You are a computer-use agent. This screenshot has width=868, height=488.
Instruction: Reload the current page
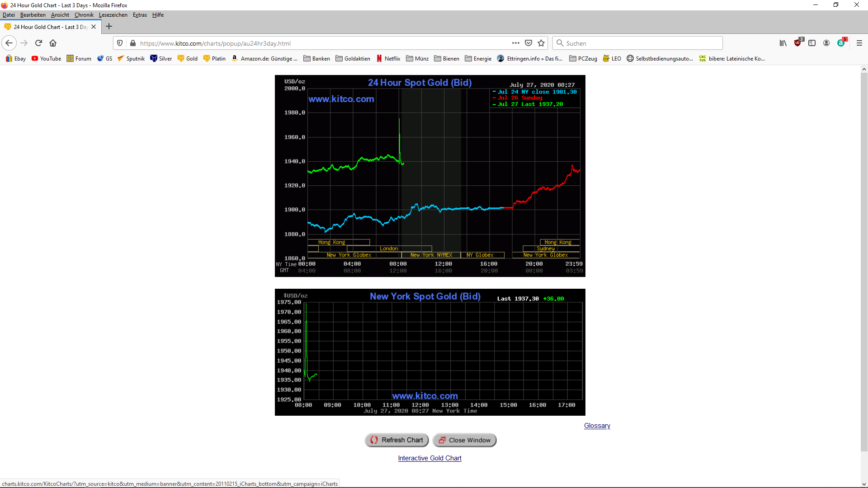pyautogui.click(x=38, y=43)
